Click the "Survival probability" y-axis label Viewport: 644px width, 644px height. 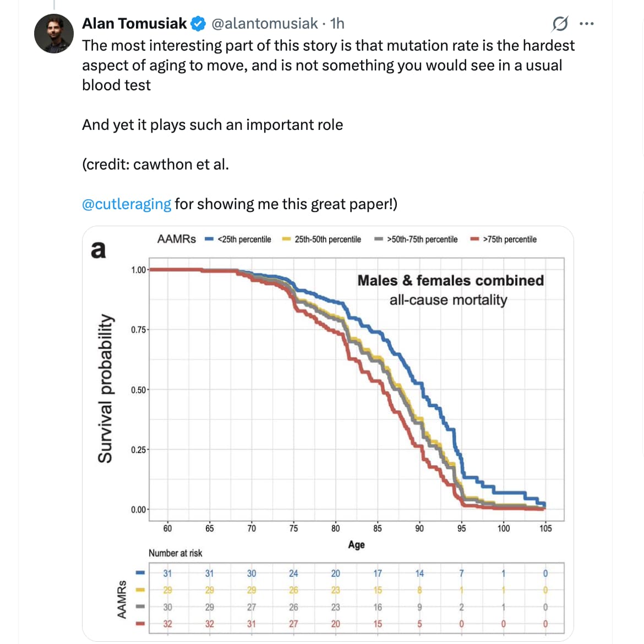click(x=105, y=389)
